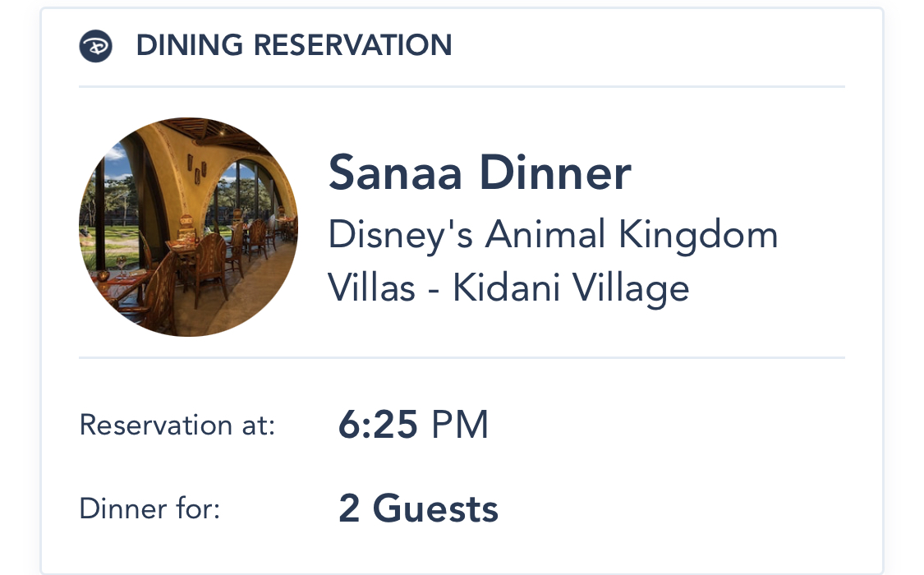Click Disney's Animal Kingdom location text
This screenshot has width=924, height=575.
point(553,237)
